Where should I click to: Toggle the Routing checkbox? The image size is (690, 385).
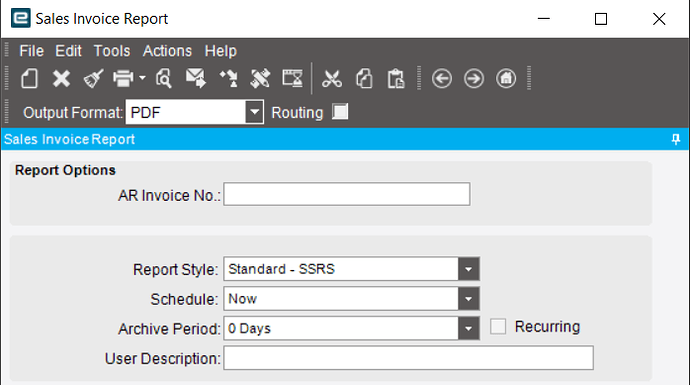[340, 112]
